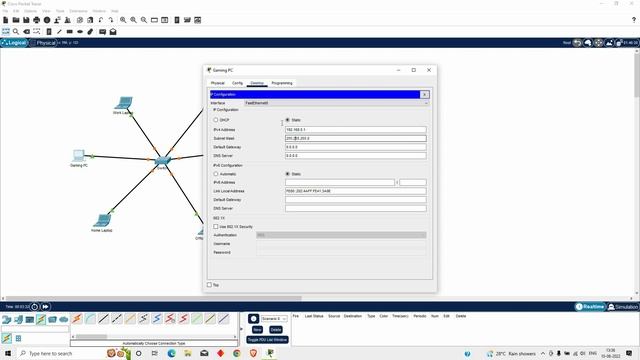Open the Options menu
The width and height of the screenshot is (640, 360).
[x=31, y=11]
